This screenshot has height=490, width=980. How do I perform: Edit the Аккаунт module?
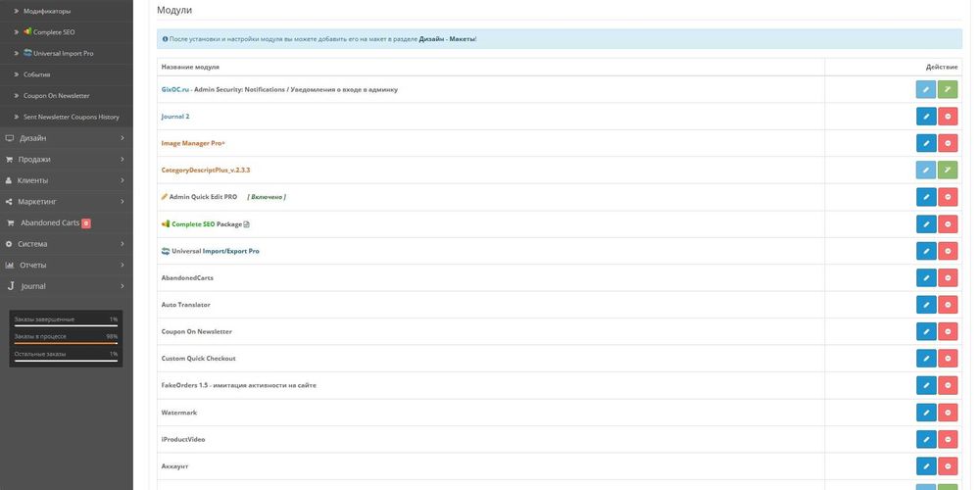[x=926, y=466]
